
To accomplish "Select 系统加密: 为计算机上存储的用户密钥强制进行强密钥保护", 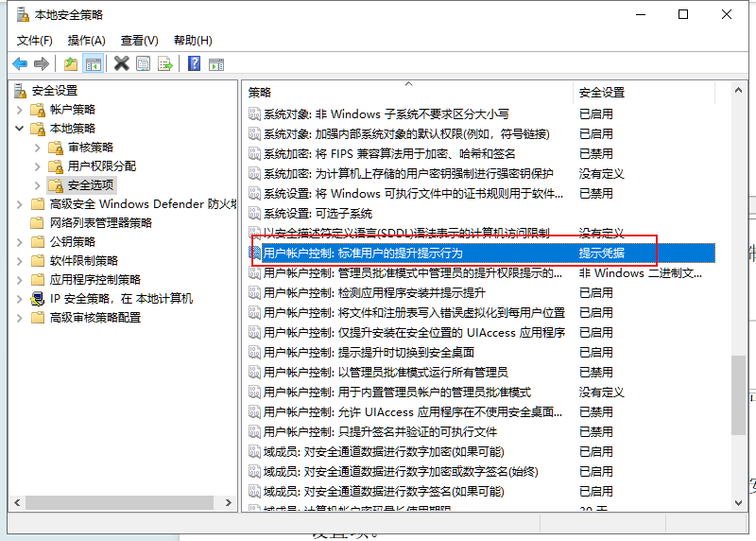I will point(408,173).
